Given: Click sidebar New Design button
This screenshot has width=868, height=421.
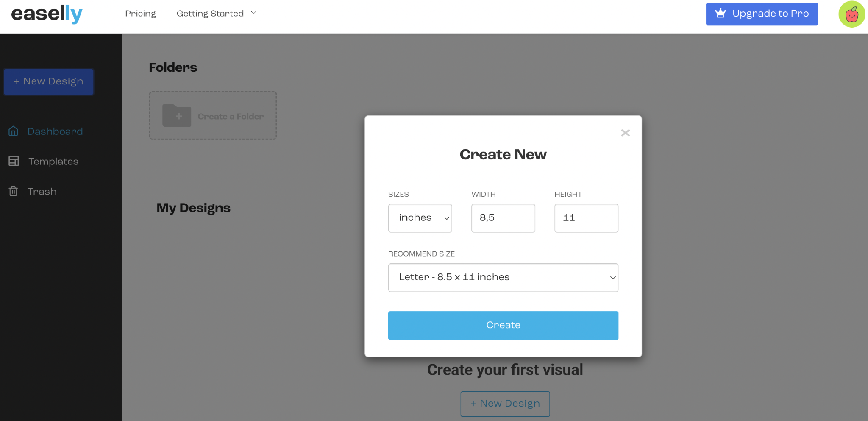Looking at the screenshot, I should point(49,81).
